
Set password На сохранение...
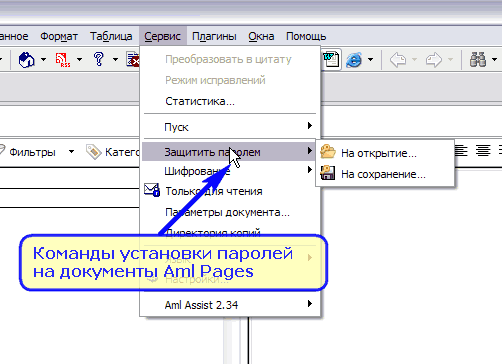tap(385, 174)
